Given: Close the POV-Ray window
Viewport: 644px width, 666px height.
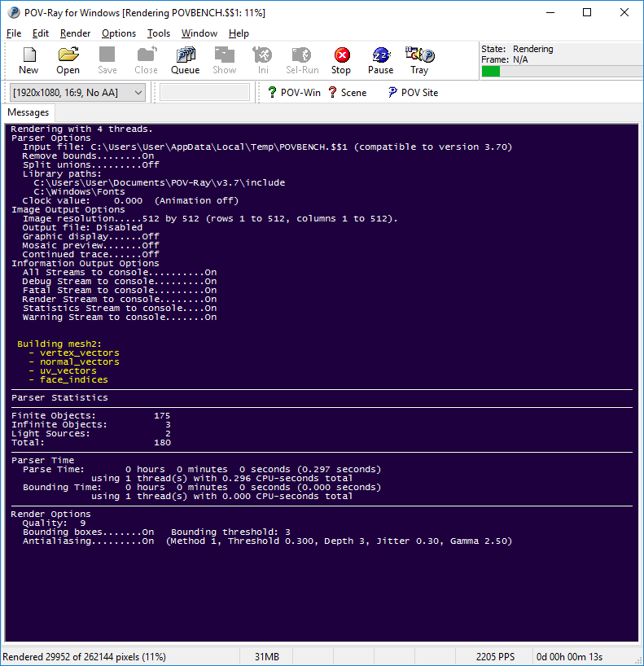Looking at the screenshot, I should (x=624, y=13).
